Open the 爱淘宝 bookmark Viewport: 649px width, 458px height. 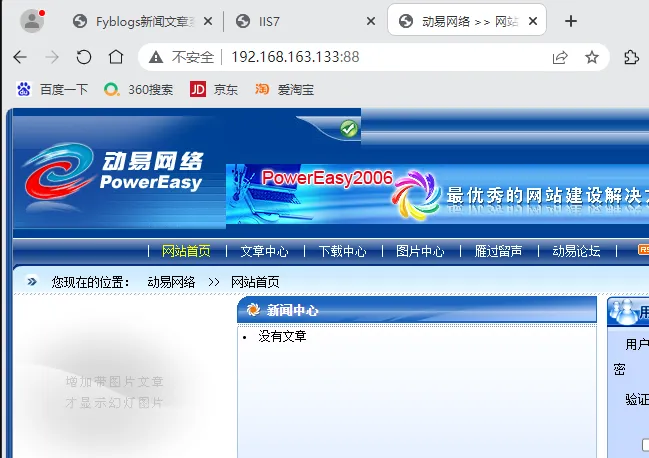[284, 89]
